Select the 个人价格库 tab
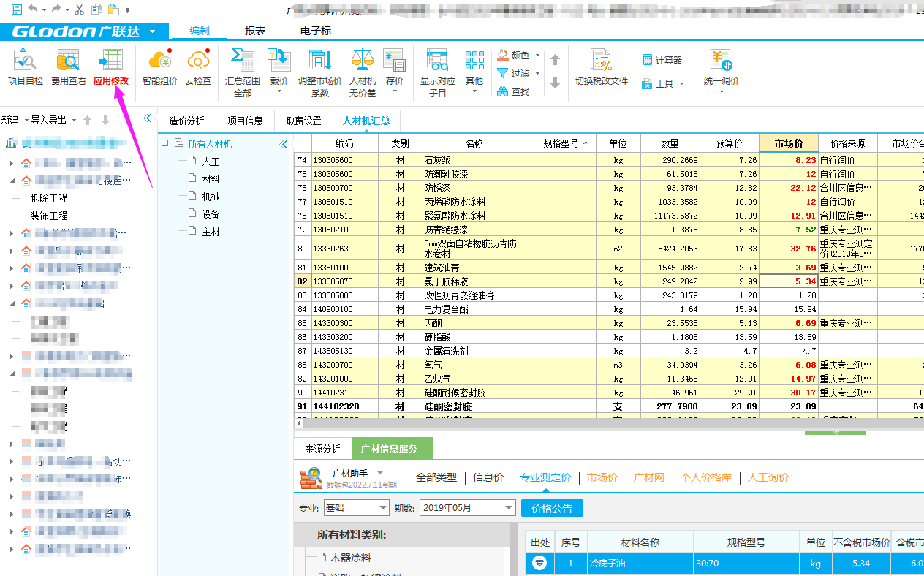The width and height of the screenshot is (924, 576). click(706, 477)
